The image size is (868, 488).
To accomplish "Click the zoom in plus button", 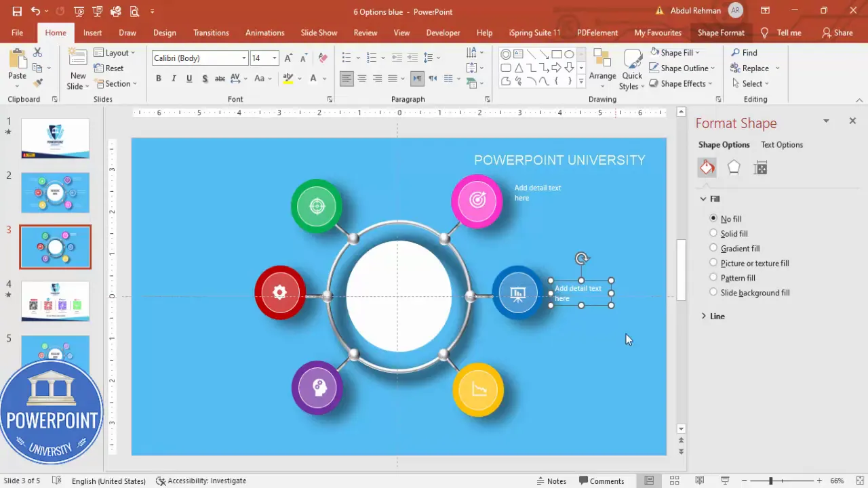I will click(818, 481).
